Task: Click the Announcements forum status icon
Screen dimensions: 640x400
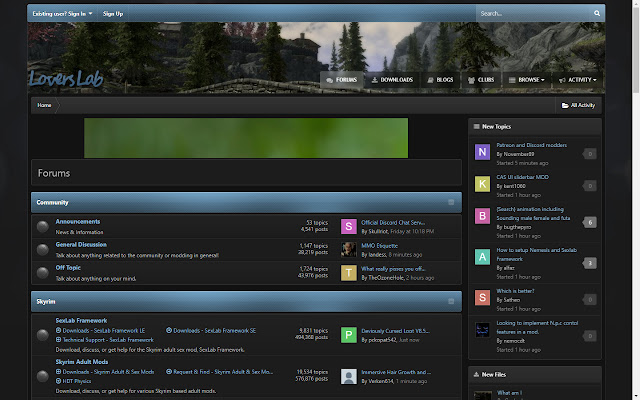Action: [43, 227]
